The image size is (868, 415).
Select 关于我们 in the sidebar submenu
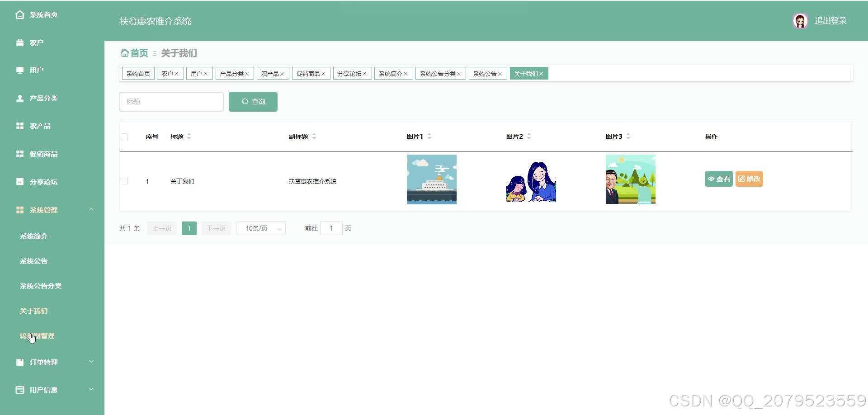coord(33,311)
